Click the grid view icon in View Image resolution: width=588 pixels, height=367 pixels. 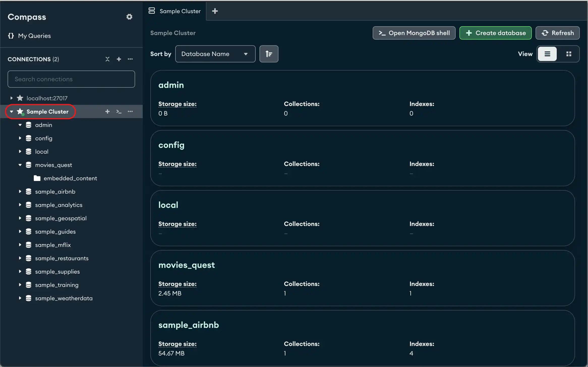(569, 54)
